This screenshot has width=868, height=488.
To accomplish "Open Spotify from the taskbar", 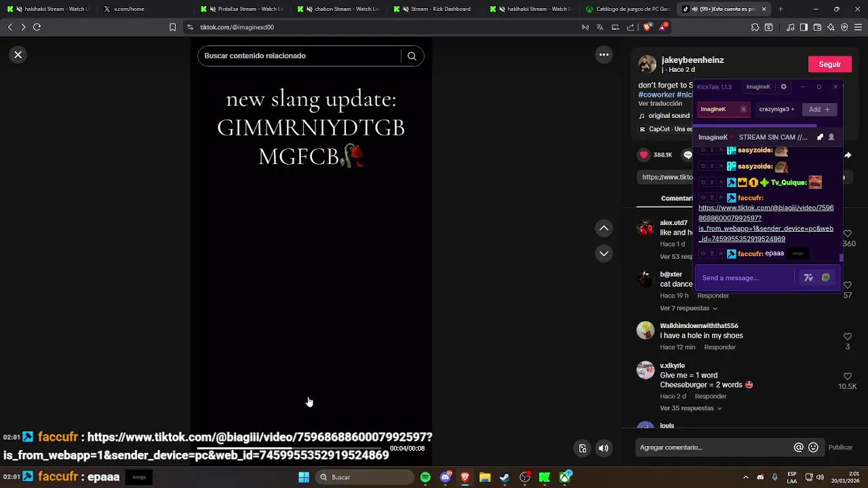I will pyautogui.click(x=425, y=477).
